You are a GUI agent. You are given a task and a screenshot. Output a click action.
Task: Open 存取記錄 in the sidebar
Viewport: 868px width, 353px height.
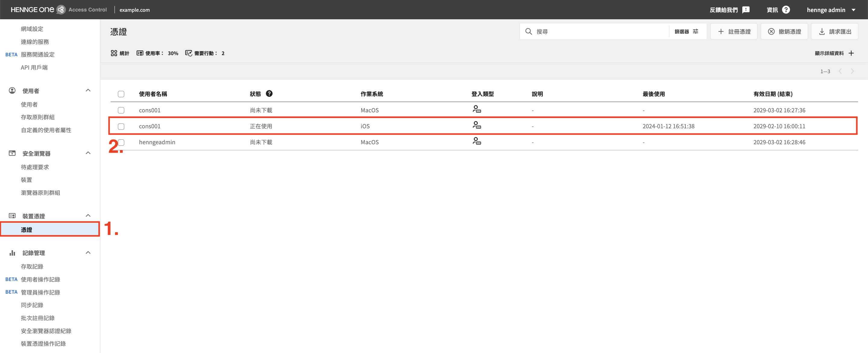32,267
